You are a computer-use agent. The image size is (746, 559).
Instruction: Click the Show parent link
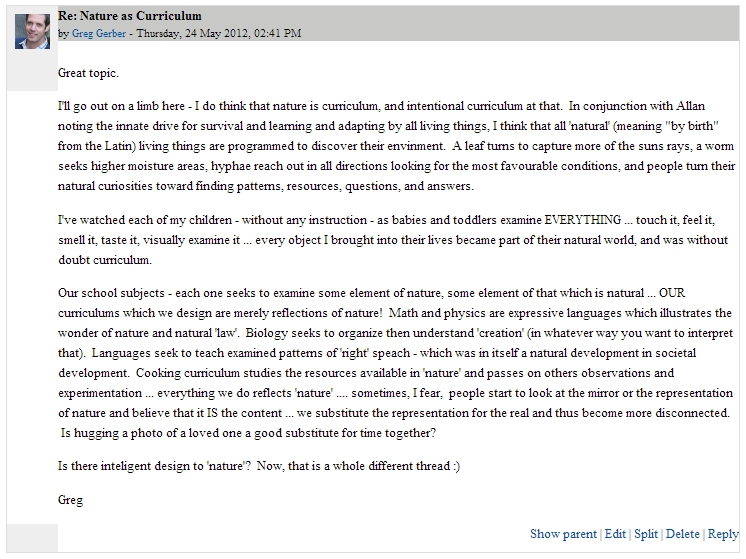[x=563, y=534]
